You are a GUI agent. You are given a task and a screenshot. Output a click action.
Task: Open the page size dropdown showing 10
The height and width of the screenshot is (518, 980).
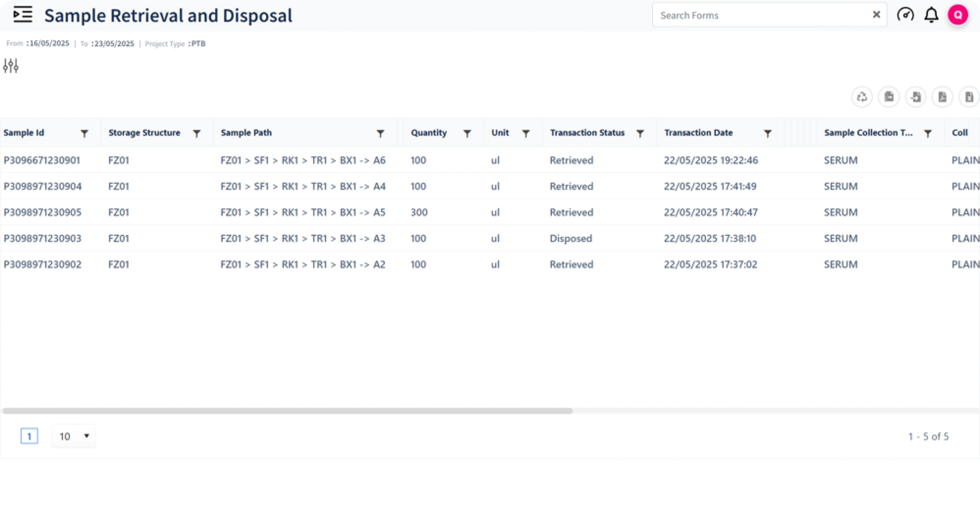73,436
